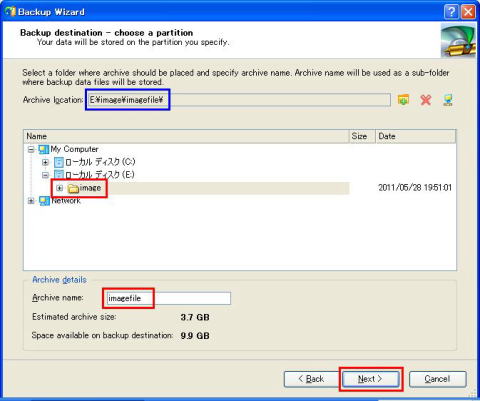480x401 pixels.
Task: Collapse the My Computer tree node
Action: click(x=31, y=149)
